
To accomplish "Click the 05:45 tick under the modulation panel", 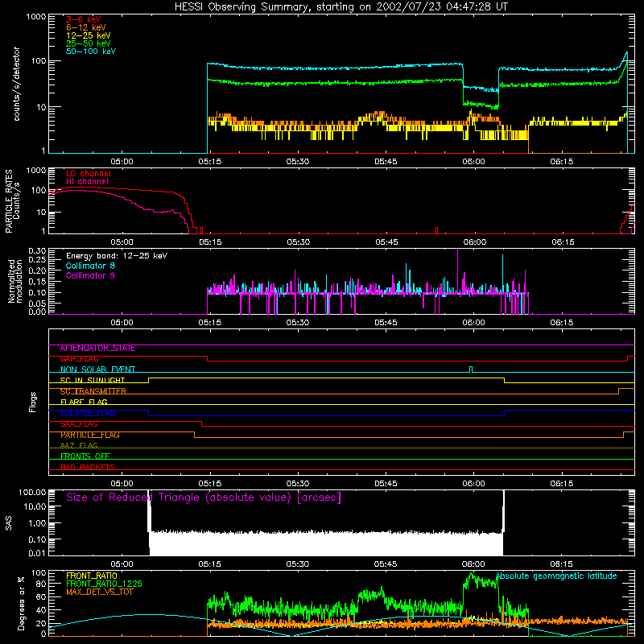I will pos(386,323).
